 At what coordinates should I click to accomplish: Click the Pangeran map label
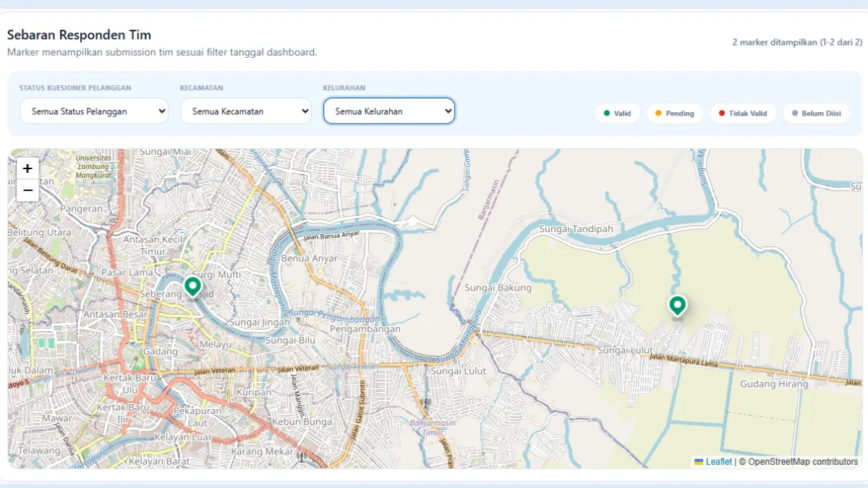[x=81, y=209]
